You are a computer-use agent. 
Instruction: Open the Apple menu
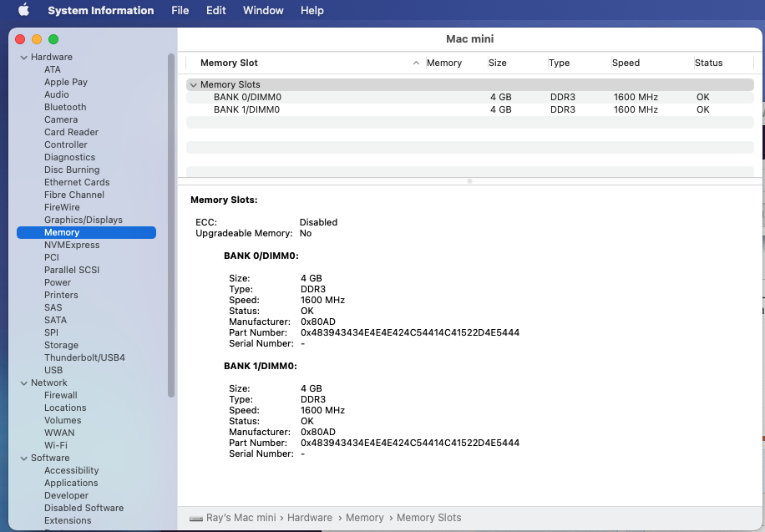24,10
